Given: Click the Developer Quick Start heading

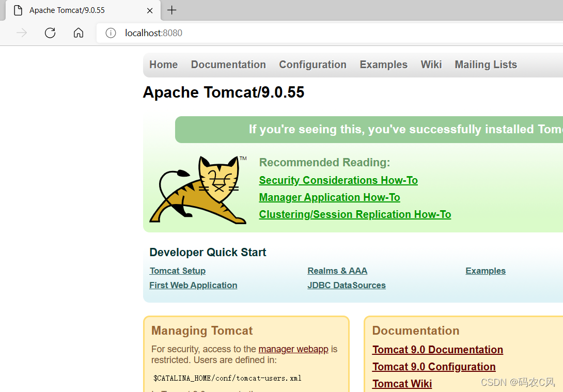Looking at the screenshot, I should click(x=208, y=253).
